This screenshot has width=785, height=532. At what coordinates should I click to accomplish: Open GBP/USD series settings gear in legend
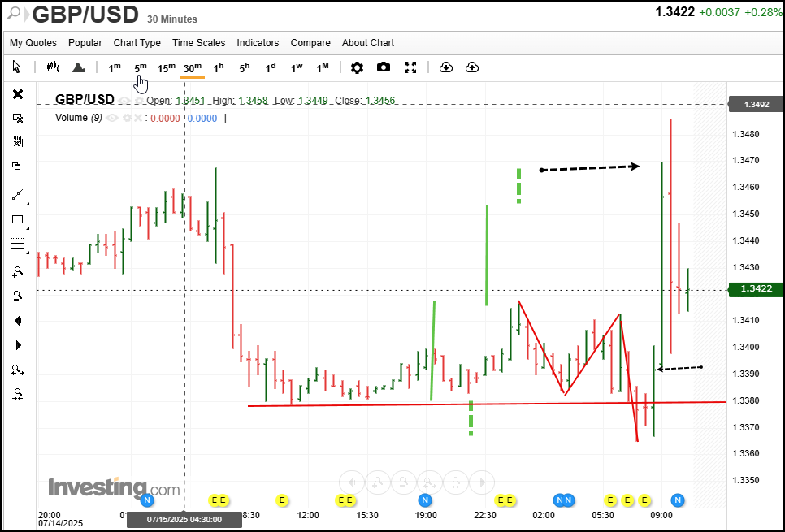[139, 101]
